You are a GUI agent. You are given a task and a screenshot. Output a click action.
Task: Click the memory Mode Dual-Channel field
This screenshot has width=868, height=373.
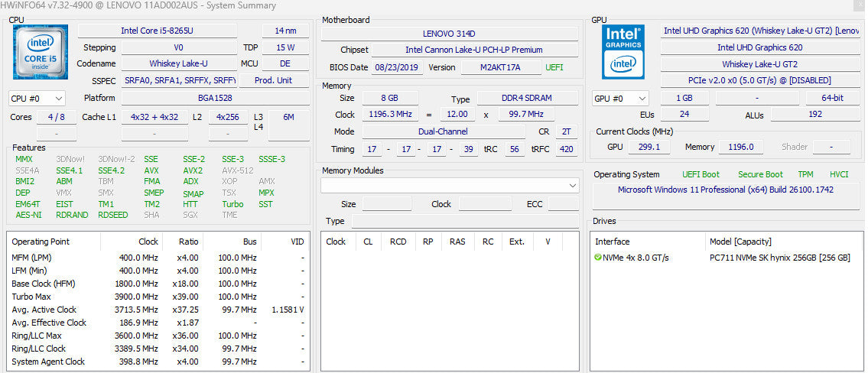[x=443, y=131]
